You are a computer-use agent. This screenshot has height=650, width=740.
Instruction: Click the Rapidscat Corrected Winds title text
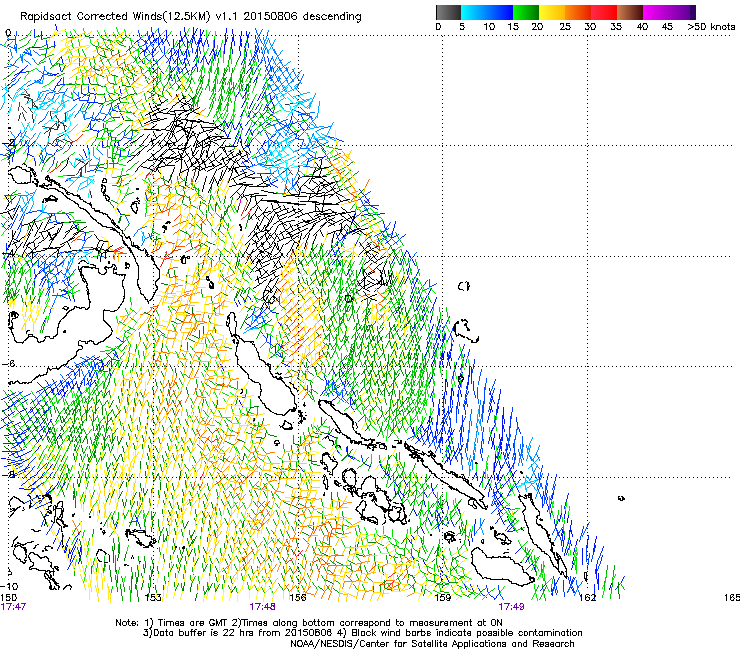click(191, 17)
